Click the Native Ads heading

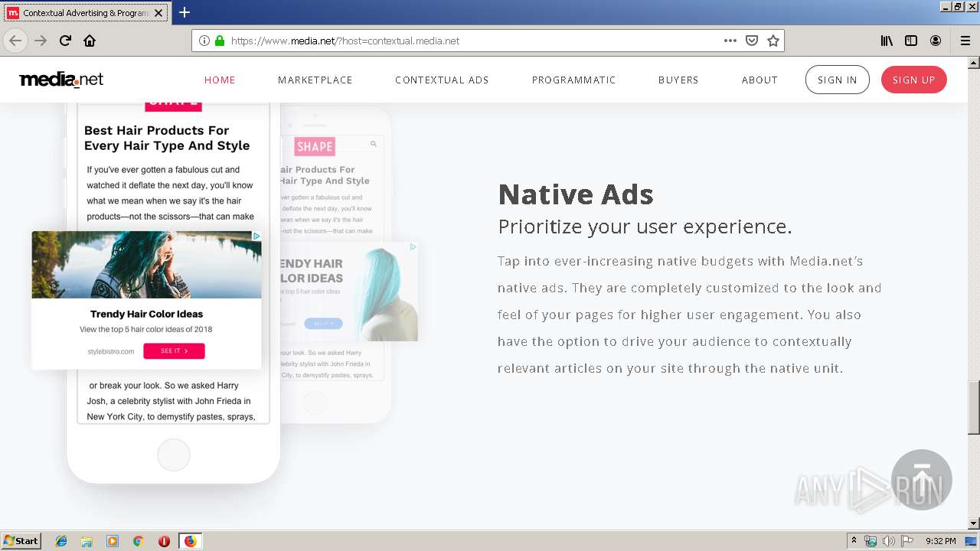point(576,194)
